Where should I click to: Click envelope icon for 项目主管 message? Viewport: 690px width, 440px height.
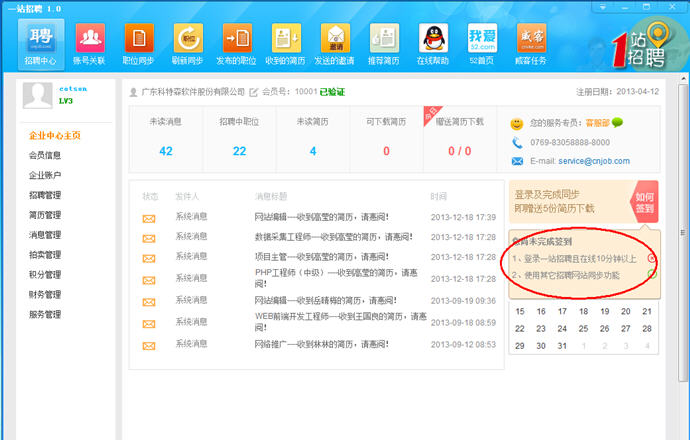point(149,258)
